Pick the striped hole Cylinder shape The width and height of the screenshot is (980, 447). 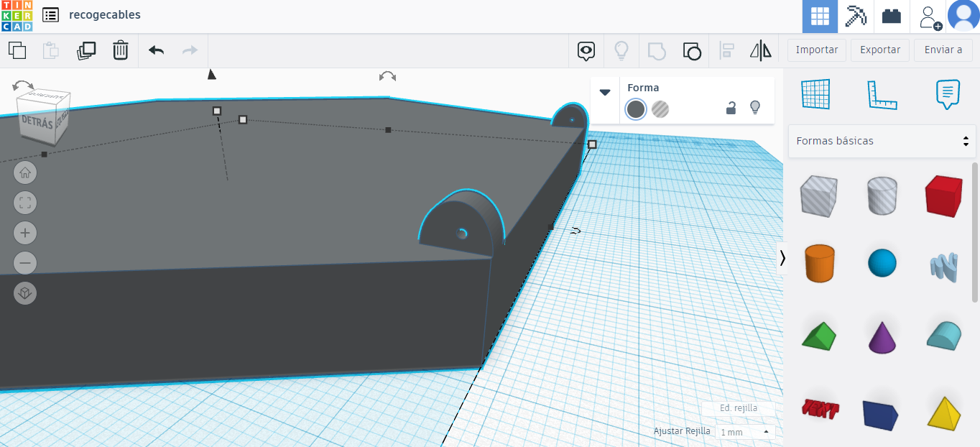click(882, 195)
